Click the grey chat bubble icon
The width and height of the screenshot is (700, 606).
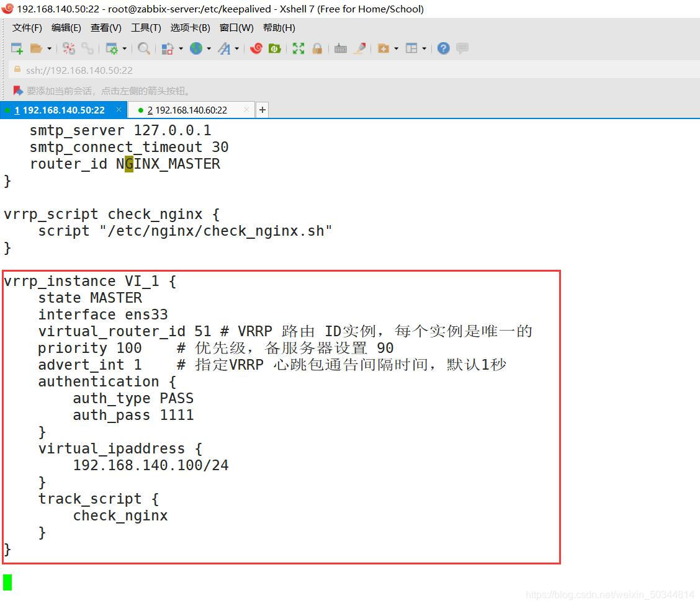tap(462, 48)
